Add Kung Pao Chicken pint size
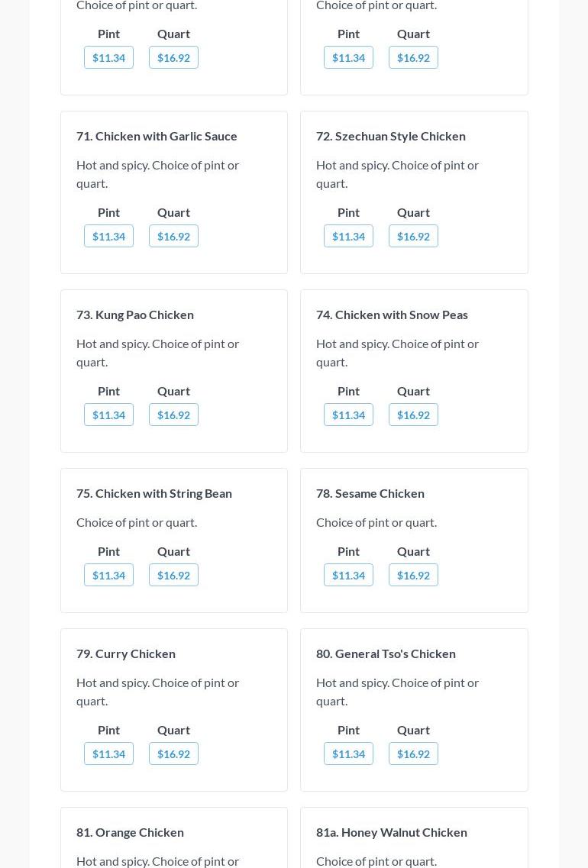The height and width of the screenshot is (868, 588). click(x=108, y=415)
